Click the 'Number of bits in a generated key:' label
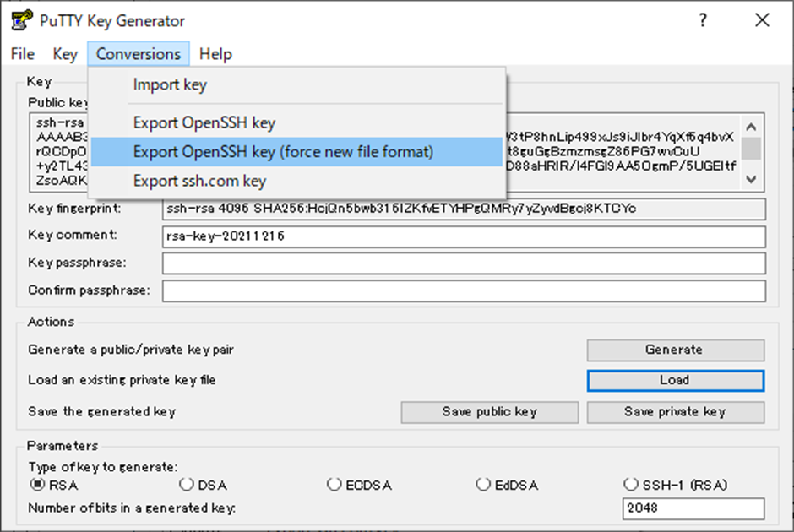The image size is (794, 532). coord(132,508)
